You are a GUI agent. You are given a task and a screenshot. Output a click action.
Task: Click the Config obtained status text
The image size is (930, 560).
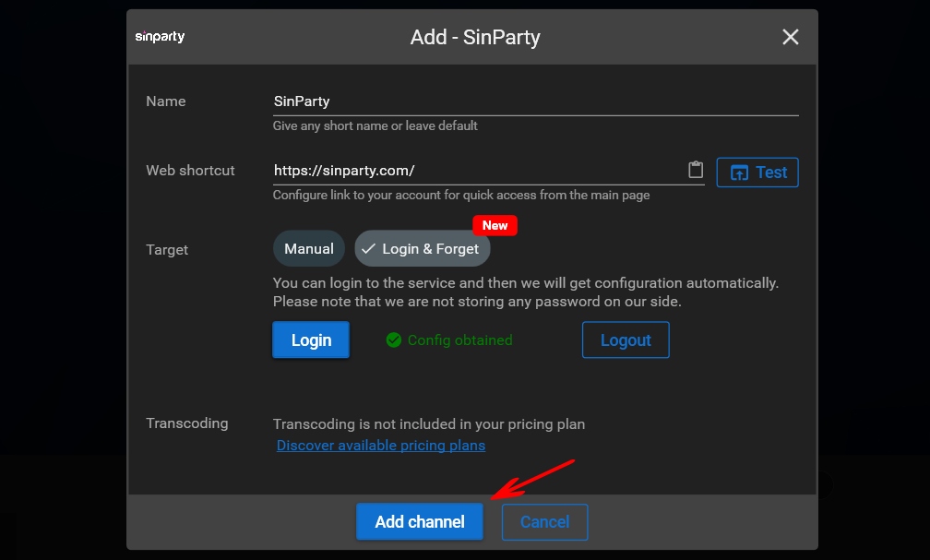point(459,340)
